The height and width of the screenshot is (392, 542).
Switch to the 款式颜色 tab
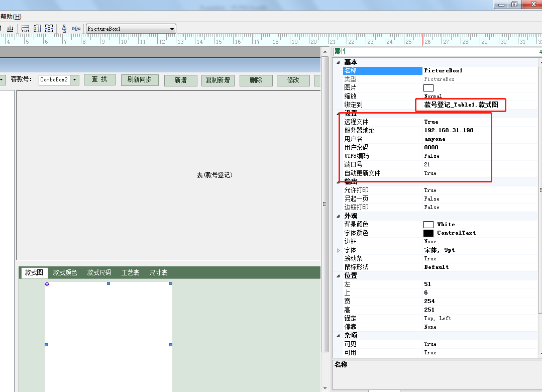pyautogui.click(x=65, y=272)
